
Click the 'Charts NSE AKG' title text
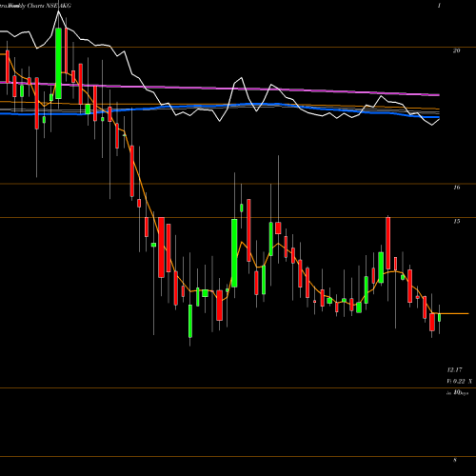(x=49, y=6)
